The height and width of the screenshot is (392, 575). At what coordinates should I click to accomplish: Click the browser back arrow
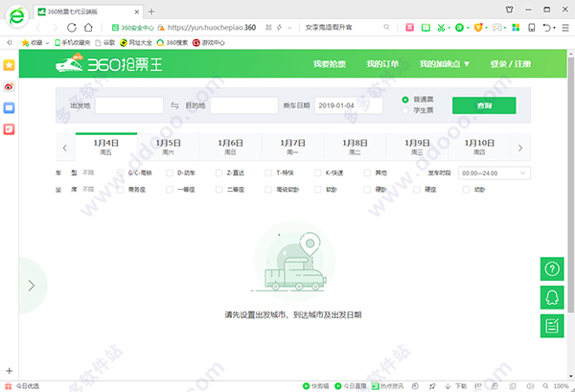coord(38,28)
